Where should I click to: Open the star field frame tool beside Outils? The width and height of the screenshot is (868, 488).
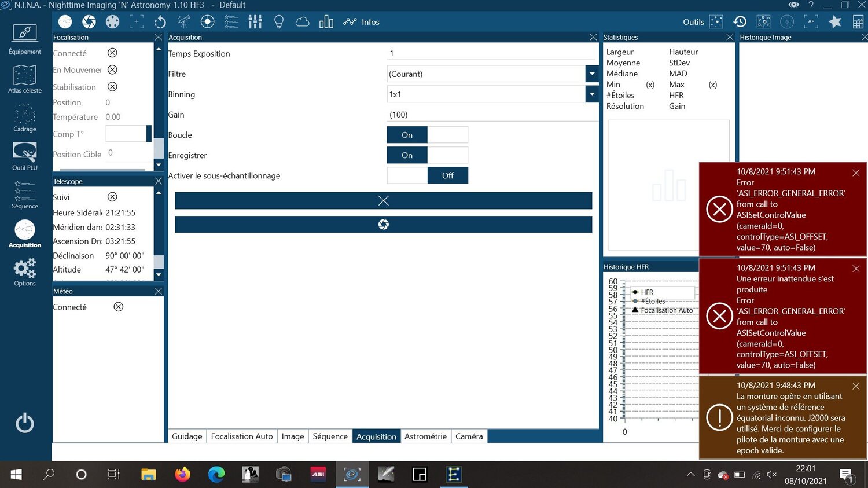tap(716, 22)
